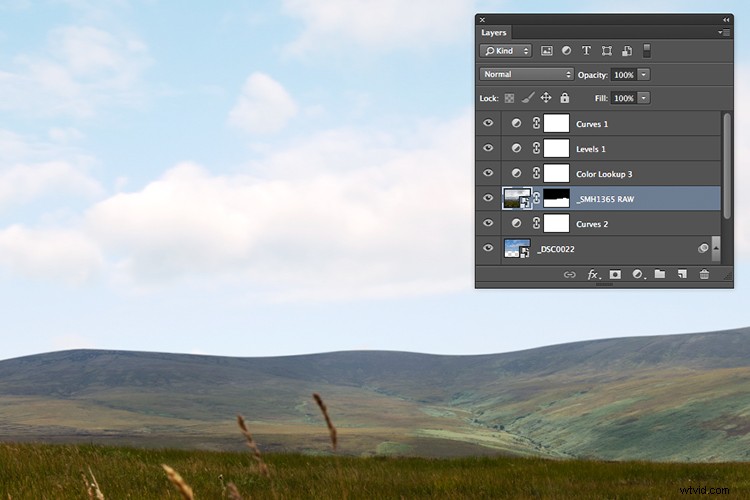Click Color Lookup 3 mask thumbnail
The image size is (750, 500).
pos(557,173)
